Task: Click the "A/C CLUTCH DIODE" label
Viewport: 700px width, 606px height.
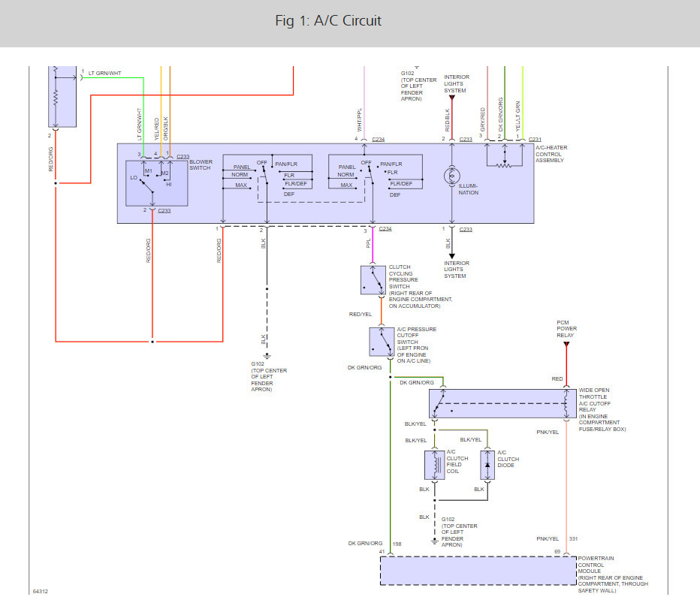Action: (508, 459)
